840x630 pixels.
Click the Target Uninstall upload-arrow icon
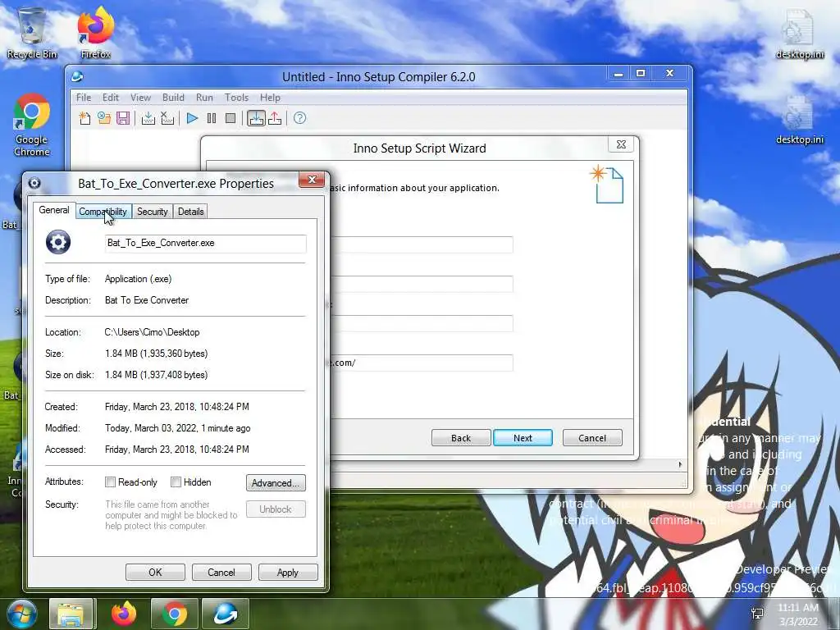click(275, 118)
